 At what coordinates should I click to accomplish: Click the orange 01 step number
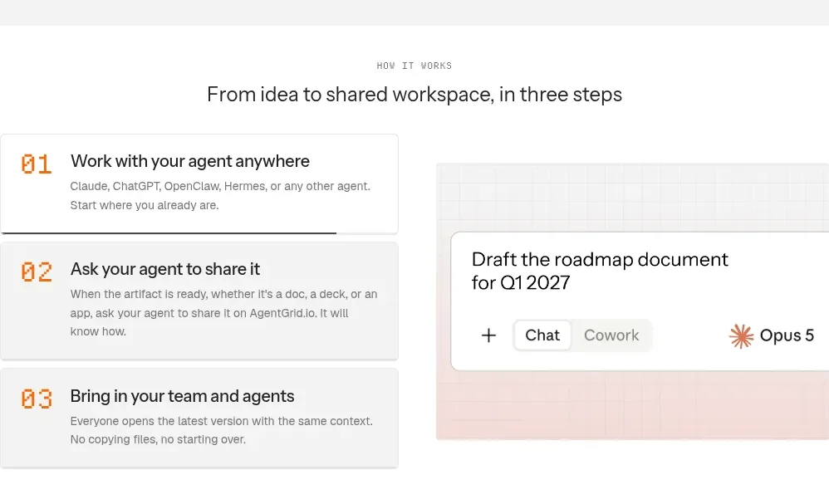pos(36,164)
